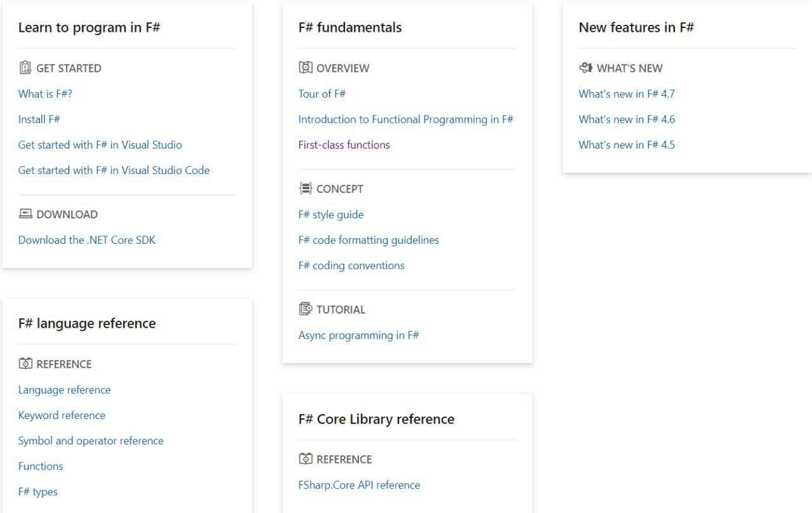Image resolution: width=812 pixels, height=513 pixels.
Task: Open FSharp.Core API reference link
Action: [x=360, y=485]
